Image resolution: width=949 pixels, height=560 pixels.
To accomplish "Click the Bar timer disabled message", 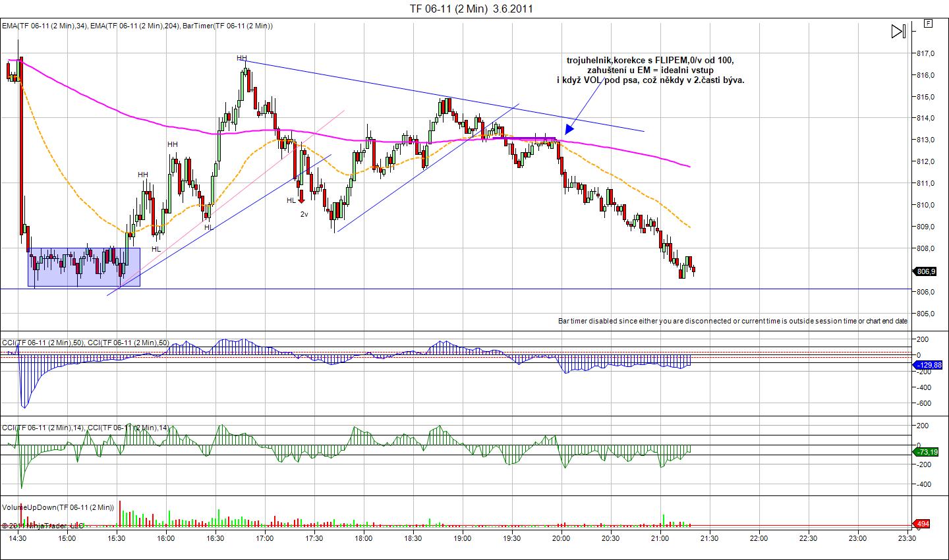I will [732, 321].
